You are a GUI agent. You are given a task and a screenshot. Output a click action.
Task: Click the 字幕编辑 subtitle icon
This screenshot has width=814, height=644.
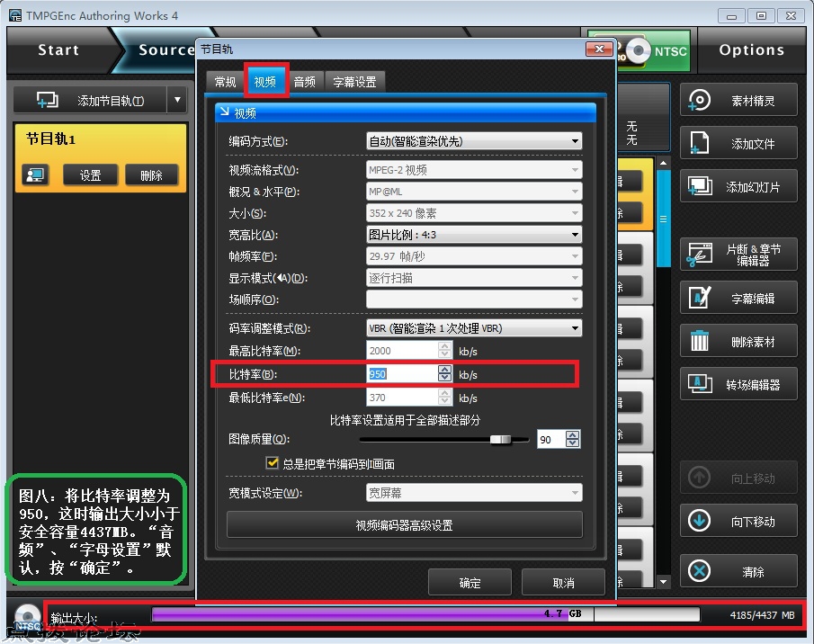click(699, 298)
